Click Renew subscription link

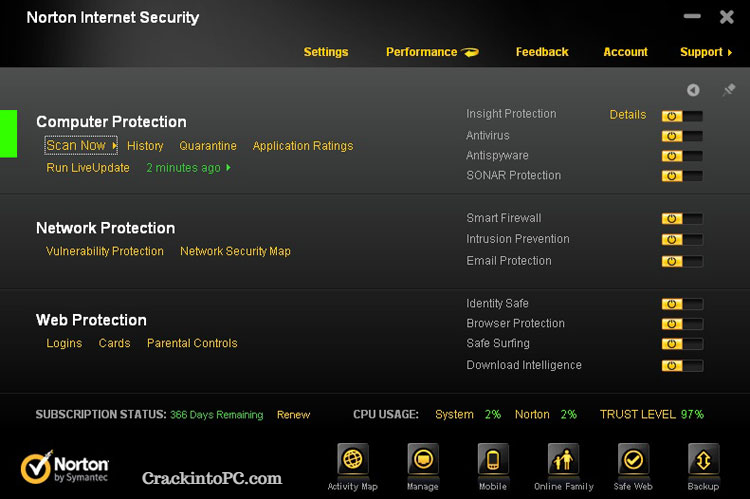coord(293,415)
